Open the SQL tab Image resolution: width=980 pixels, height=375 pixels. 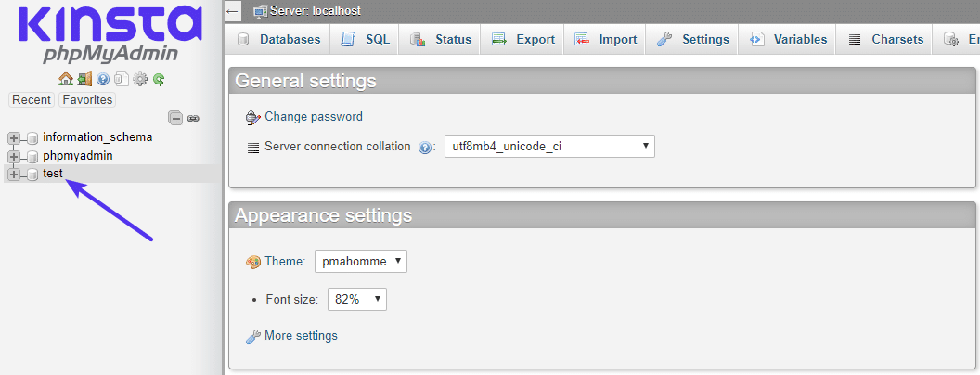pos(366,40)
